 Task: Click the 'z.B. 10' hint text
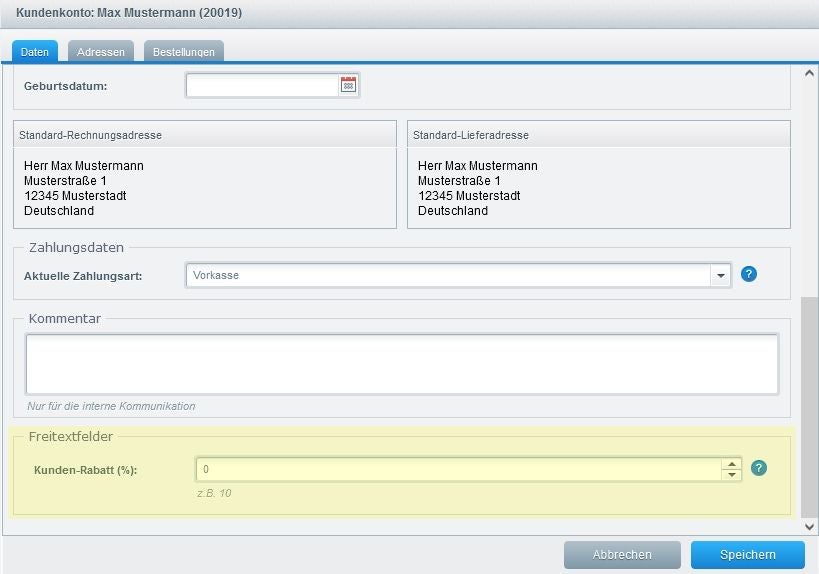pyautogui.click(x=214, y=493)
